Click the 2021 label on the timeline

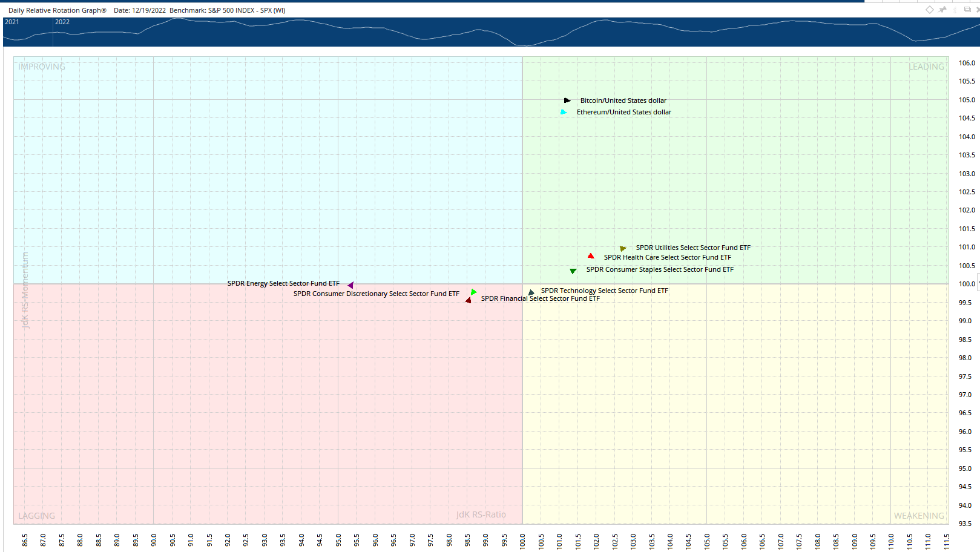[x=12, y=22]
